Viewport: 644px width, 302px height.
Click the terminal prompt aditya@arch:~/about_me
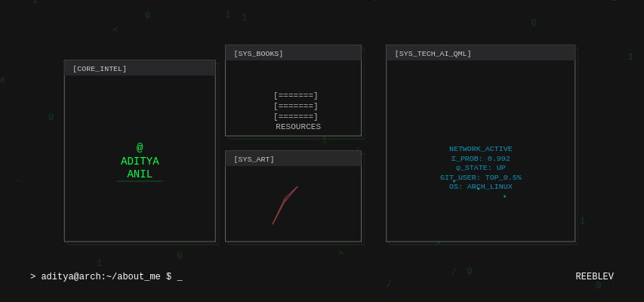pyautogui.click(x=100, y=277)
